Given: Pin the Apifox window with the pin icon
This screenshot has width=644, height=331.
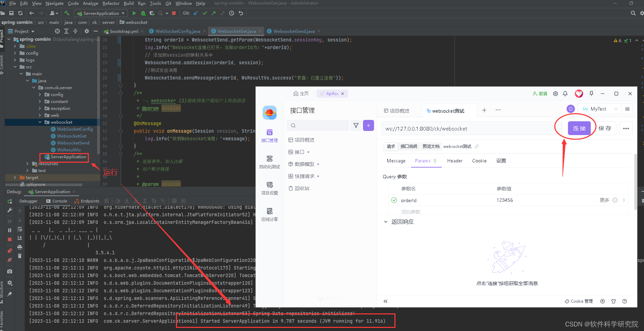Looking at the screenshot, I should point(591,94).
